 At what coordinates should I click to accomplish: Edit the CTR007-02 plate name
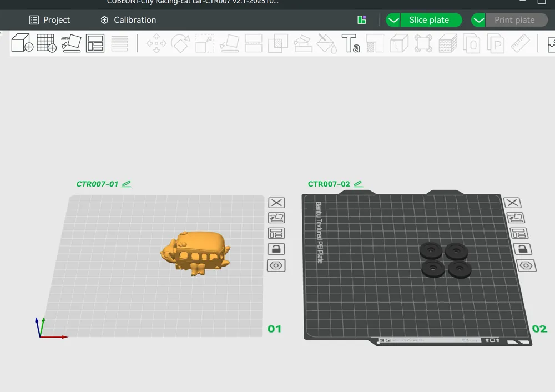click(x=358, y=184)
